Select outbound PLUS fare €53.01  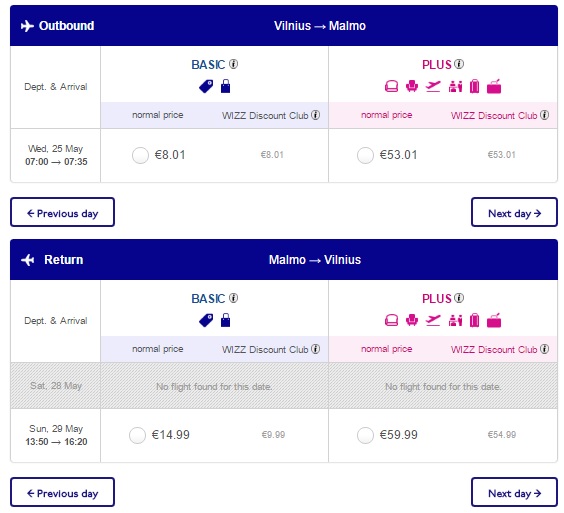point(365,155)
